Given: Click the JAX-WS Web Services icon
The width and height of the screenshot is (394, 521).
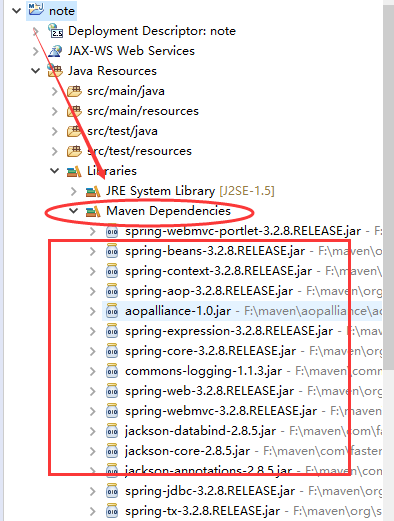Looking at the screenshot, I should (x=55, y=51).
